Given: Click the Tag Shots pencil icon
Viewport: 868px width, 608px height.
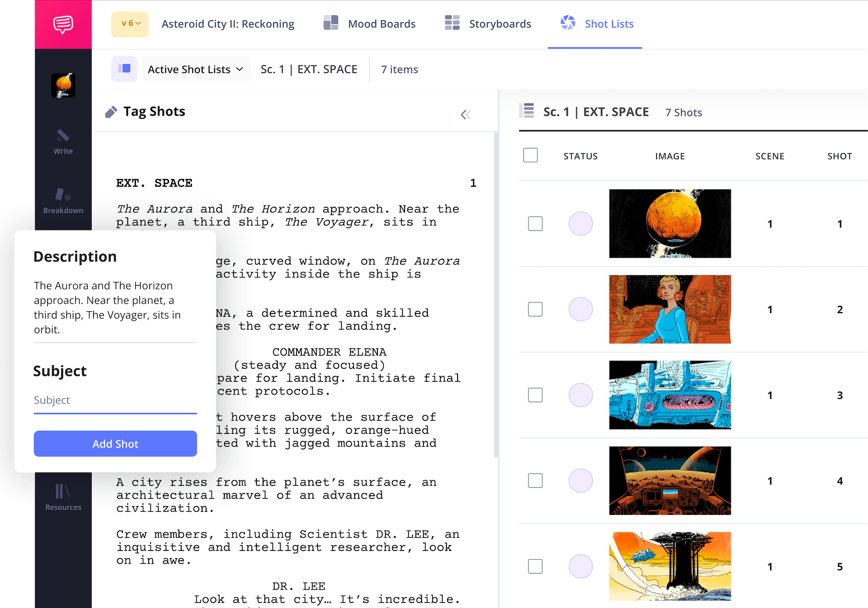Looking at the screenshot, I should [x=111, y=112].
